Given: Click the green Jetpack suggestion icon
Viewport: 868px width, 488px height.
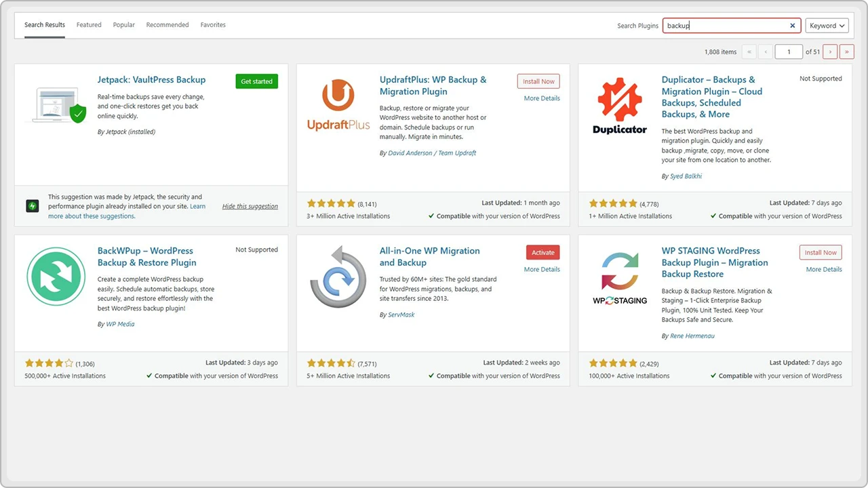Looking at the screenshot, I should 32,205.
